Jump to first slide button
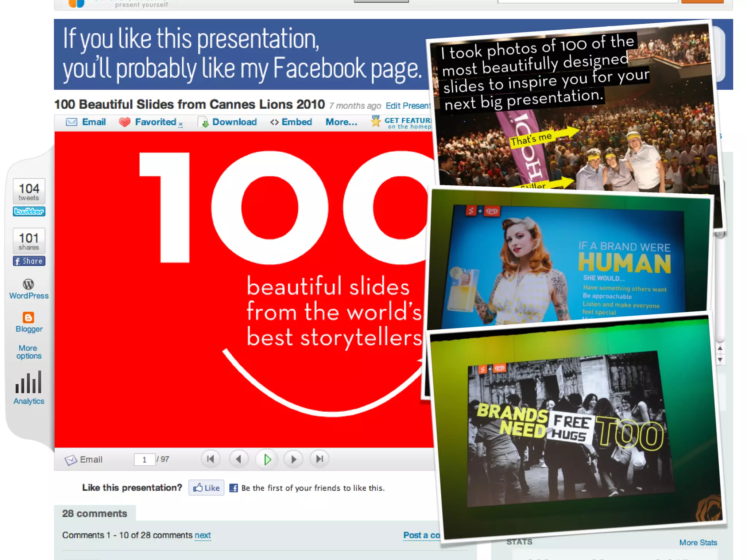This screenshot has height=560, width=747. pyautogui.click(x=210, y=459)
